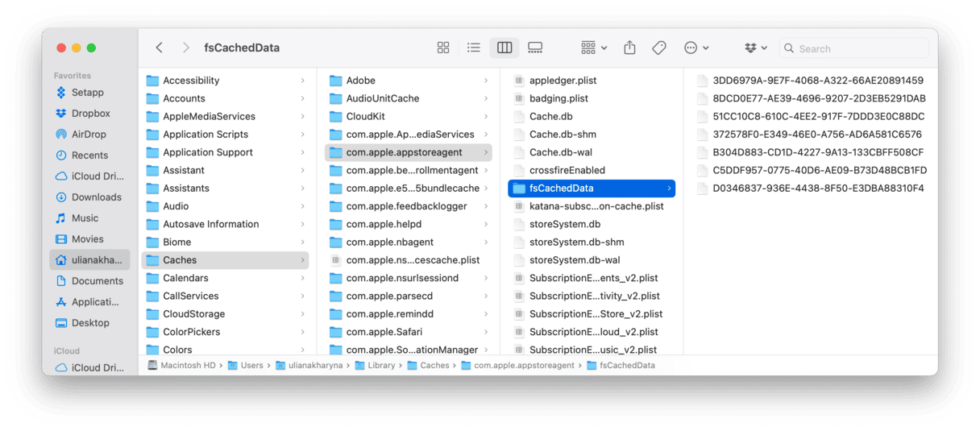The width and height of the screenshot is (980, 431).
Task: Go forward in Finder history
Action: click(x=186, y=48)
